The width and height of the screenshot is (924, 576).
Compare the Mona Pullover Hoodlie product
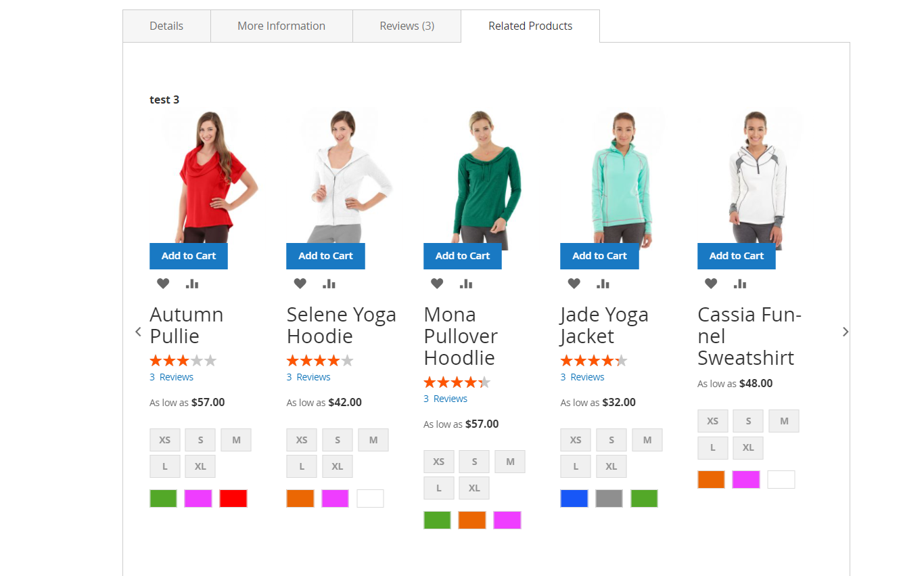click(466, 284)
